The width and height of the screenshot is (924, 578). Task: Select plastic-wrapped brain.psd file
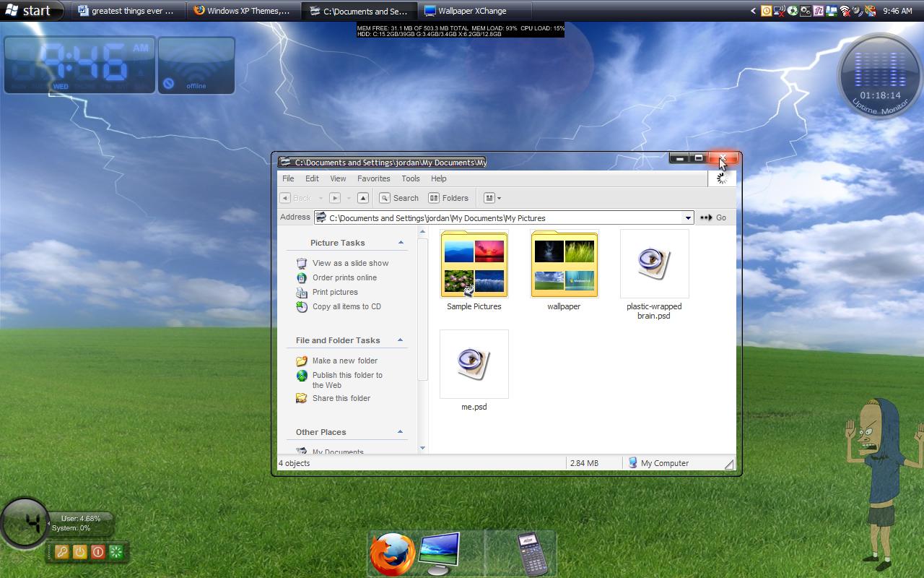654,264
